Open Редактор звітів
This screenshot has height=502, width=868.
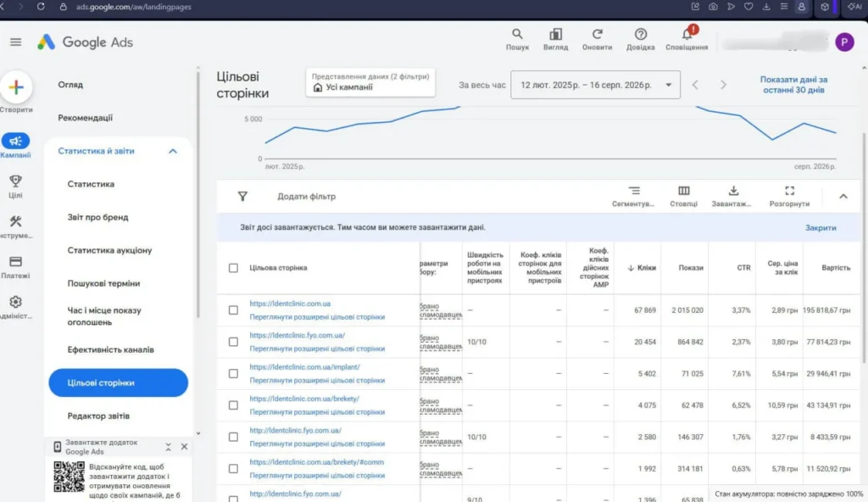point(98,416)
